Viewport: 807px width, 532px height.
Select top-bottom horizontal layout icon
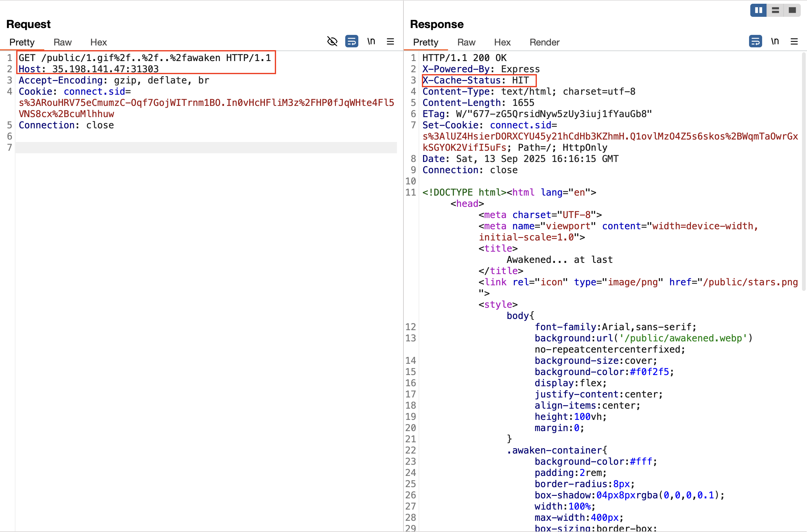click(x=775, y=10)
